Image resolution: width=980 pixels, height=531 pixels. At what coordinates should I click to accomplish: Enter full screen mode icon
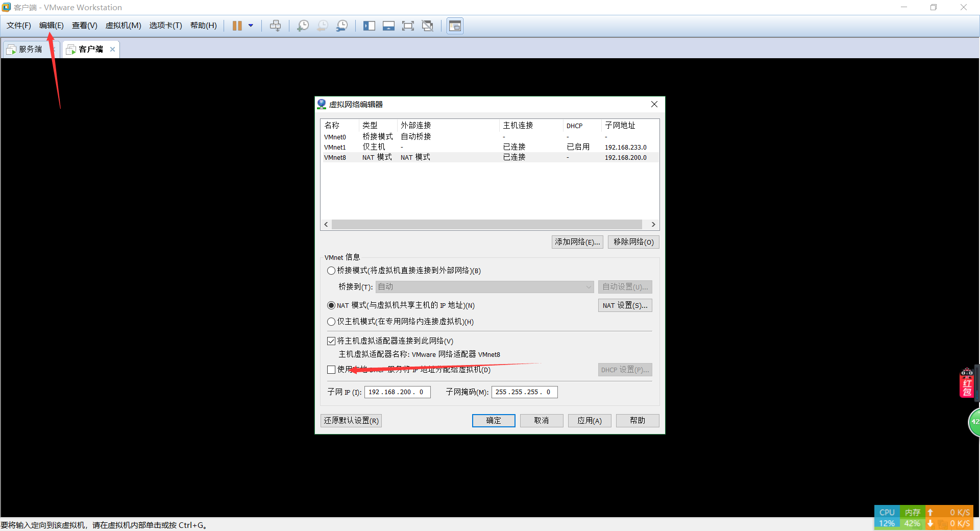pos(408,26)
